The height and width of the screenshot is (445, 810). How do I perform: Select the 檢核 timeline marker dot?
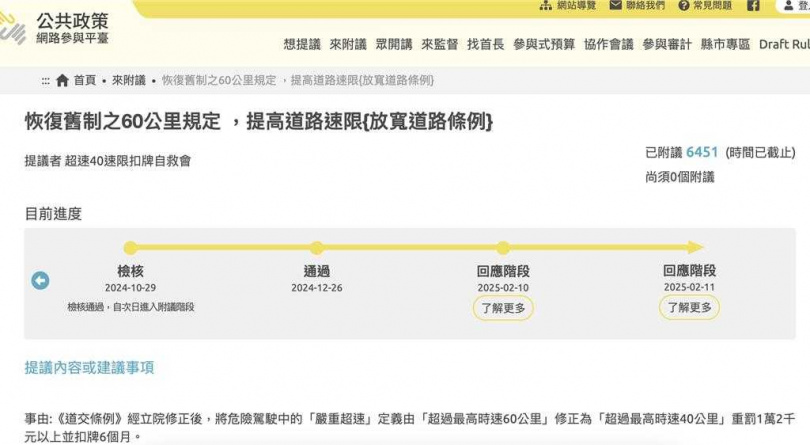[x=131, y=248]
